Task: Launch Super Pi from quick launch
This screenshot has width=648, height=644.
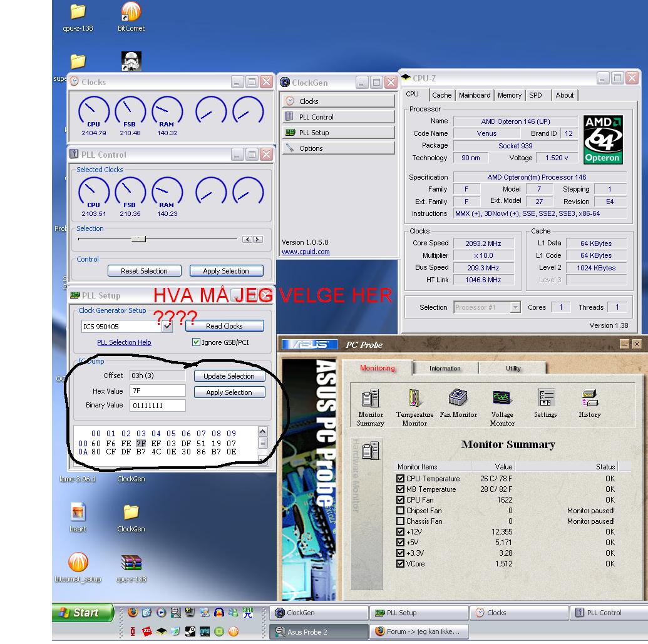Action: coord(248,612)
